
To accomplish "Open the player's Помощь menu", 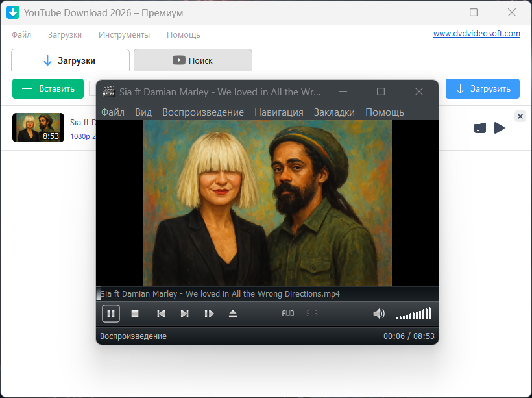I will (x=385, y=112).
